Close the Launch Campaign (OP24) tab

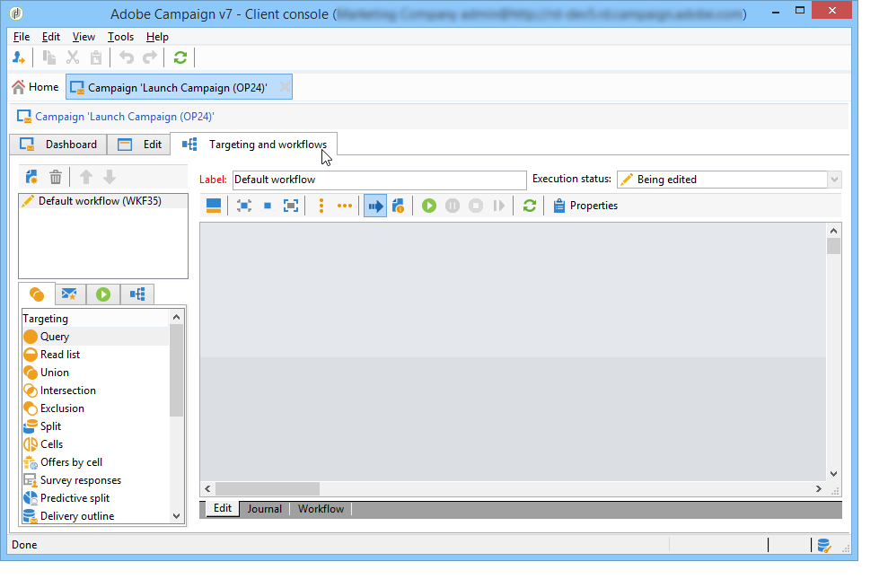click(285, 87)
